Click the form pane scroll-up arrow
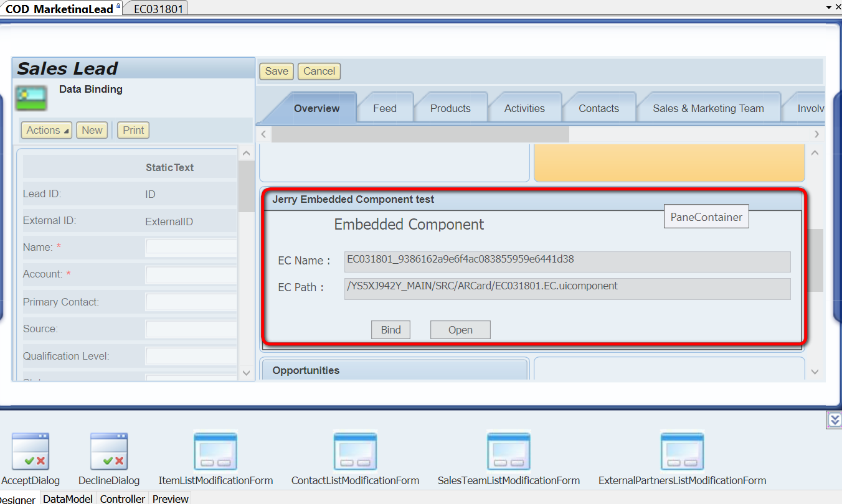 coord(246,153)
